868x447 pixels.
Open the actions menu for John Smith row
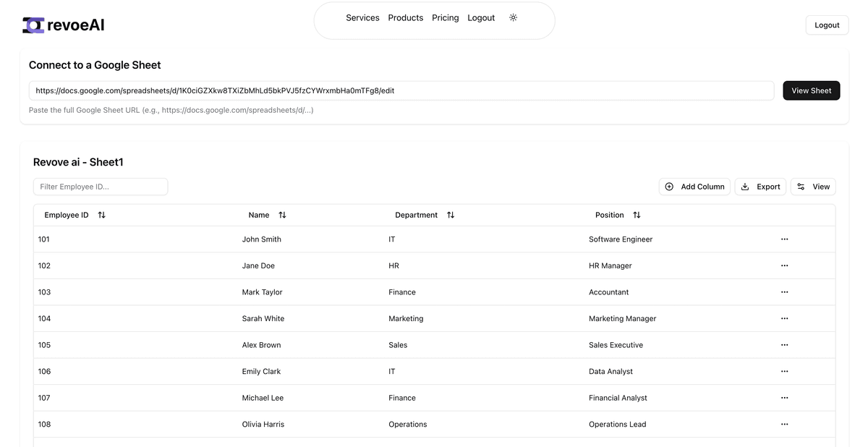click(784, 239)
